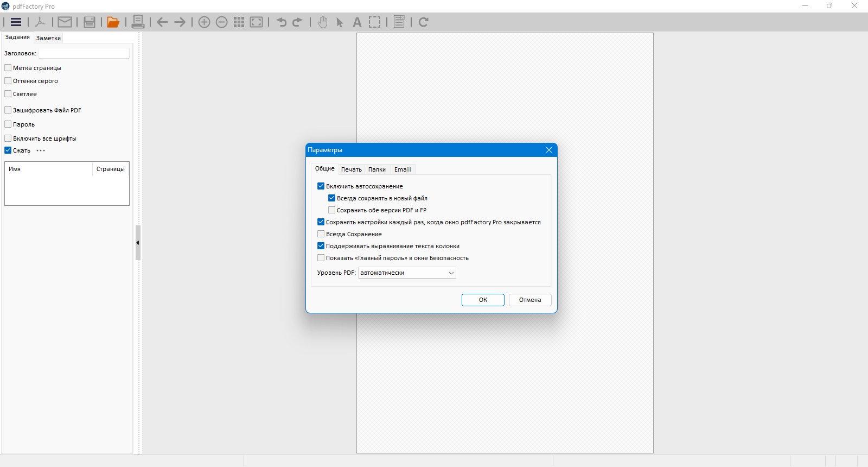Click the save floppy disk icon
868x467 pixels.
pyautogui.click(x=90, y=22)
